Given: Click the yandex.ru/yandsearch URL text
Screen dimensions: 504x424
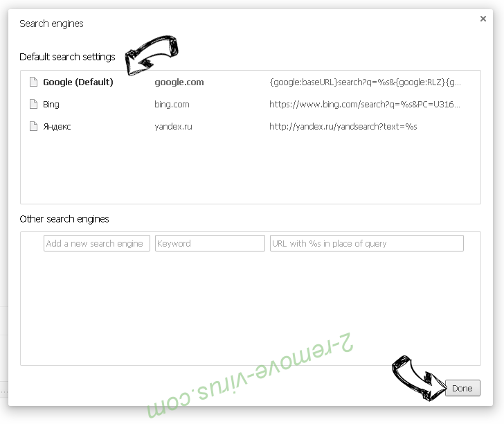Looking at the screenshot, I should tap(343, 126).
